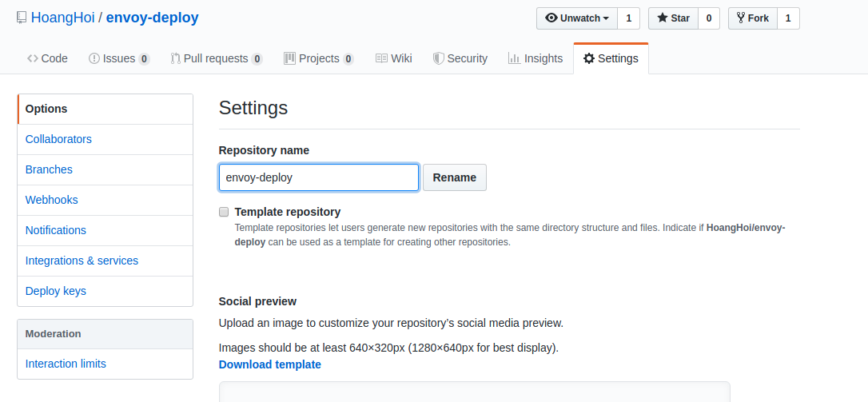Open Deploy keys in the sidebar

click(x=55, y=291)
